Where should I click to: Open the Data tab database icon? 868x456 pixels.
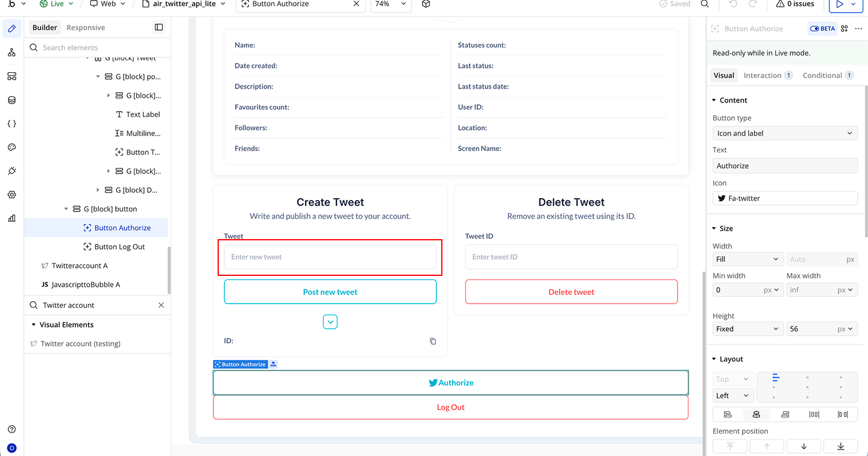tap(11, 100)
